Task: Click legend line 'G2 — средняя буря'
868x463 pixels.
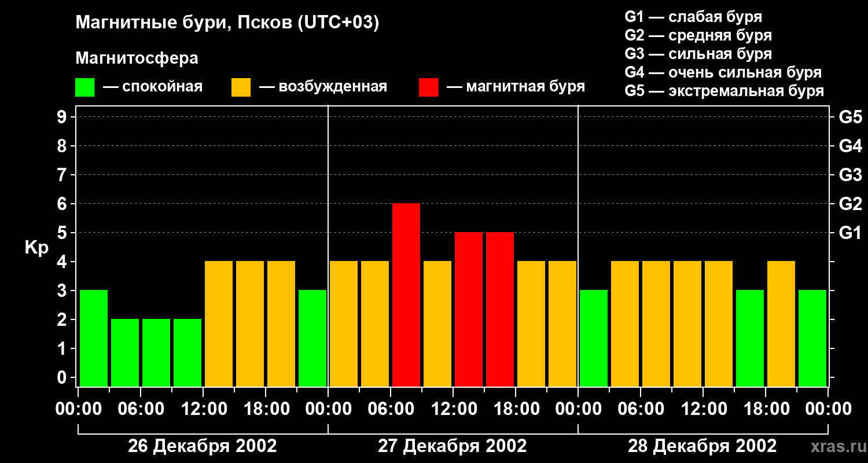Action: (698, 35)
